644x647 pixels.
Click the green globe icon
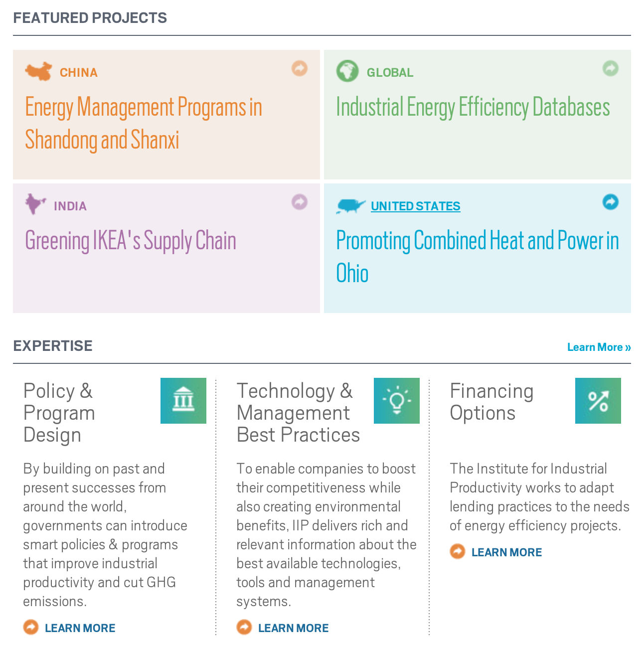pyautogui.click(x=347, y=71)
